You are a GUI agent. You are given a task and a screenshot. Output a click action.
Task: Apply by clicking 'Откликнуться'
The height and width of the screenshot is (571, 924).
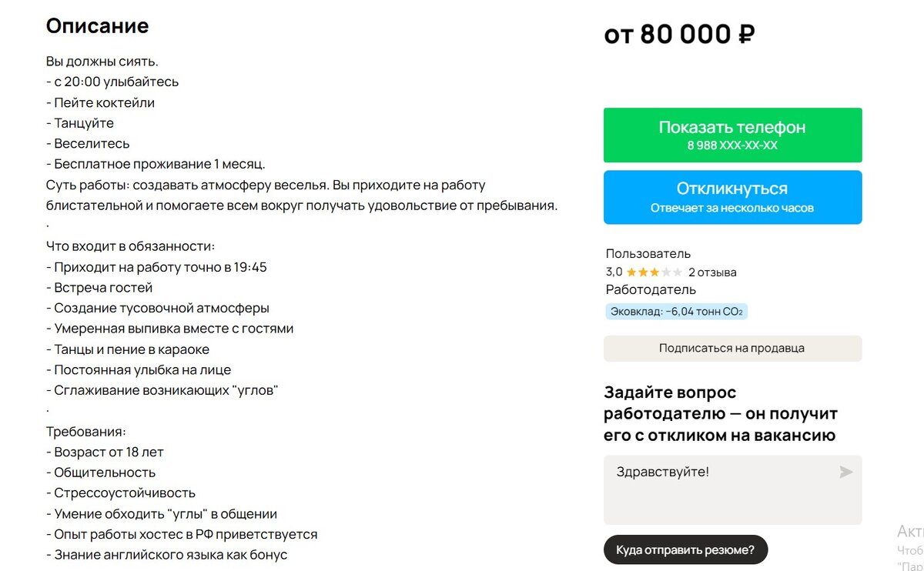pyautogui.click(x=731, y=188)
